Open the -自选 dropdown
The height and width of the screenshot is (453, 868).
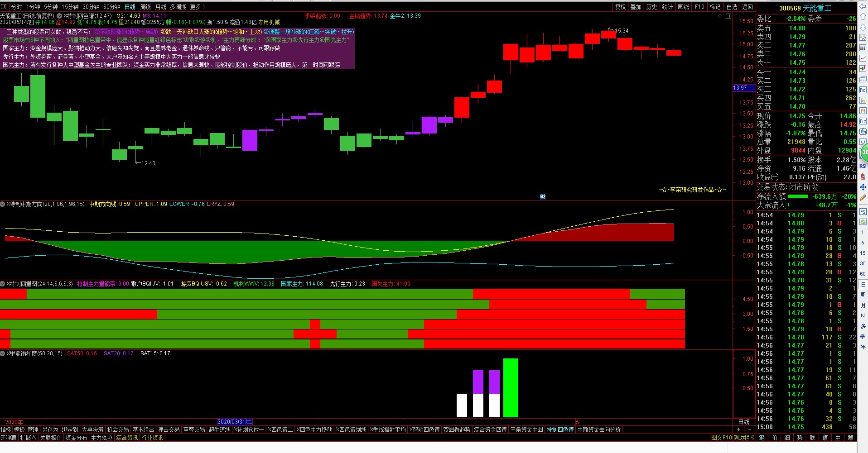click(731, 7)
